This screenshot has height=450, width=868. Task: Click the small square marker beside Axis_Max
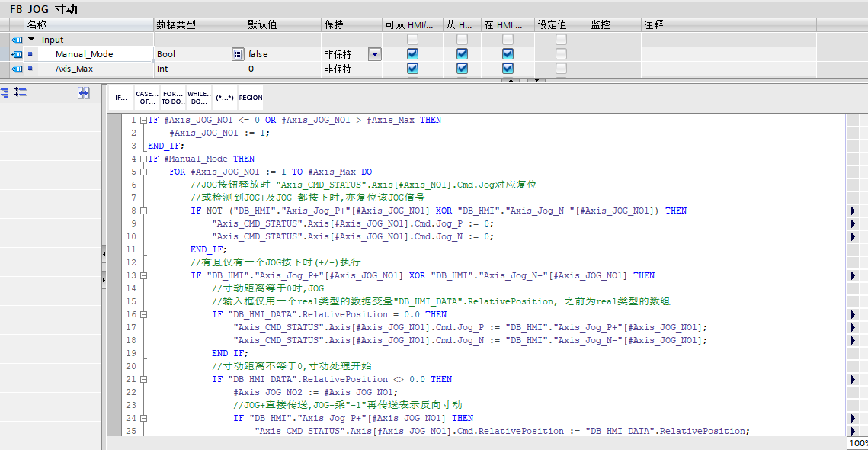pos(30,69)
